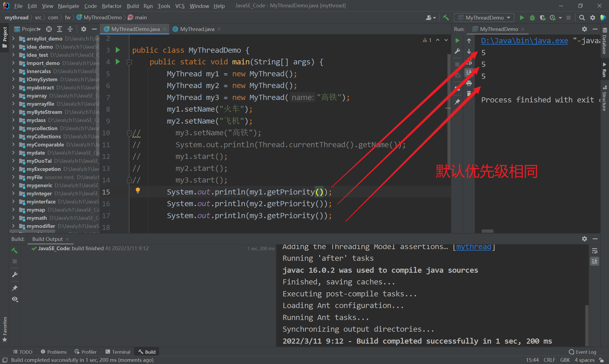The width and height of the screenshot is (609, 364).
Task: Collapse the main method fold marker
Action: [129, 62]
